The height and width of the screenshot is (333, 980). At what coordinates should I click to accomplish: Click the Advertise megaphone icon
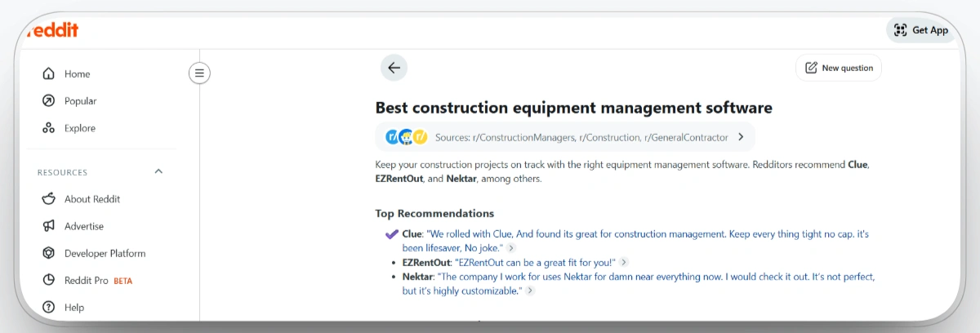click(x=48, y=226)
